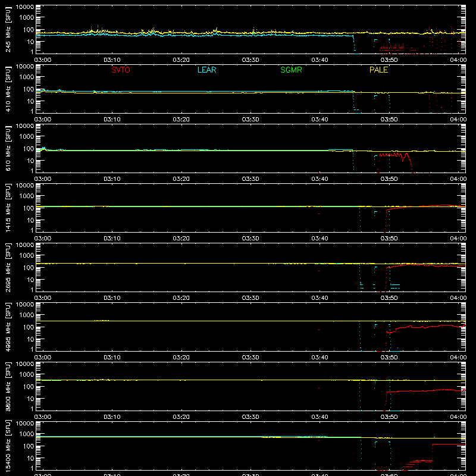Select the 1415 MHz [SFU] axis title

point(8,208)
